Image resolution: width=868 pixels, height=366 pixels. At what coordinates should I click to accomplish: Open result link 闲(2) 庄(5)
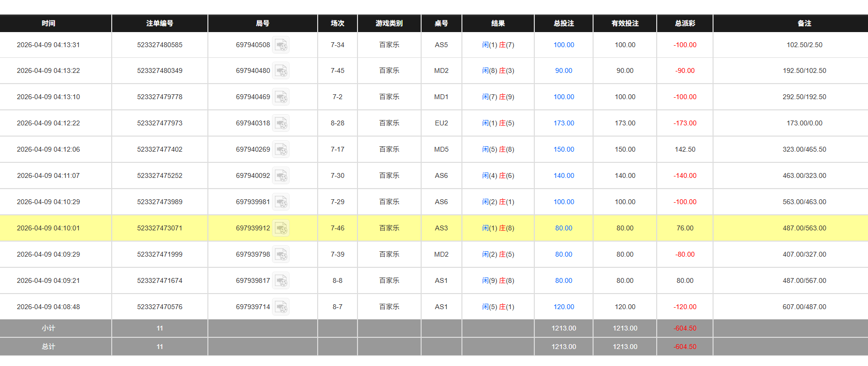coord(498,255)
